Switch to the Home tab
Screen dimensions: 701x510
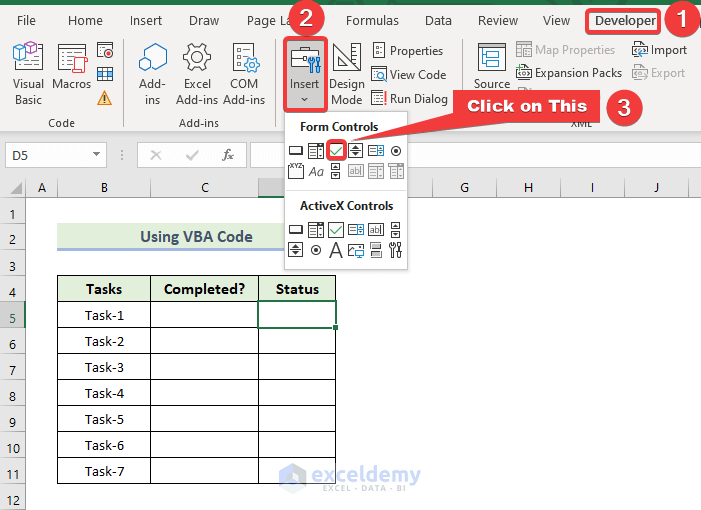click(85, 21)
